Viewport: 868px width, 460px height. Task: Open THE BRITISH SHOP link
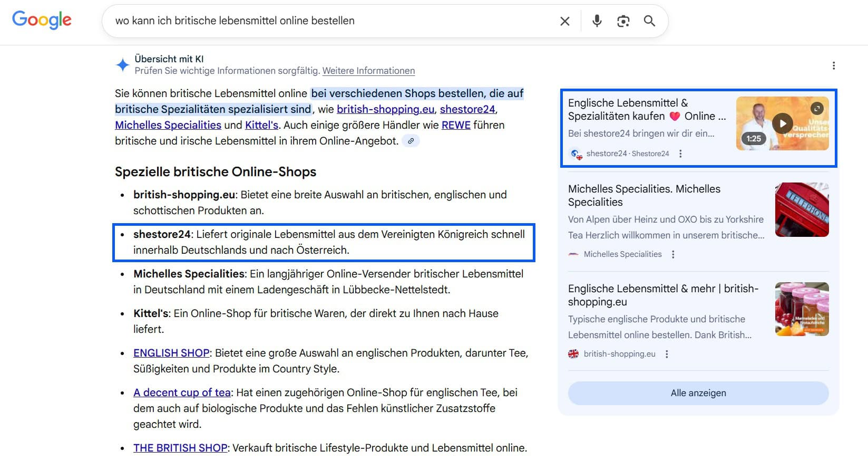[x=180, y=448]
